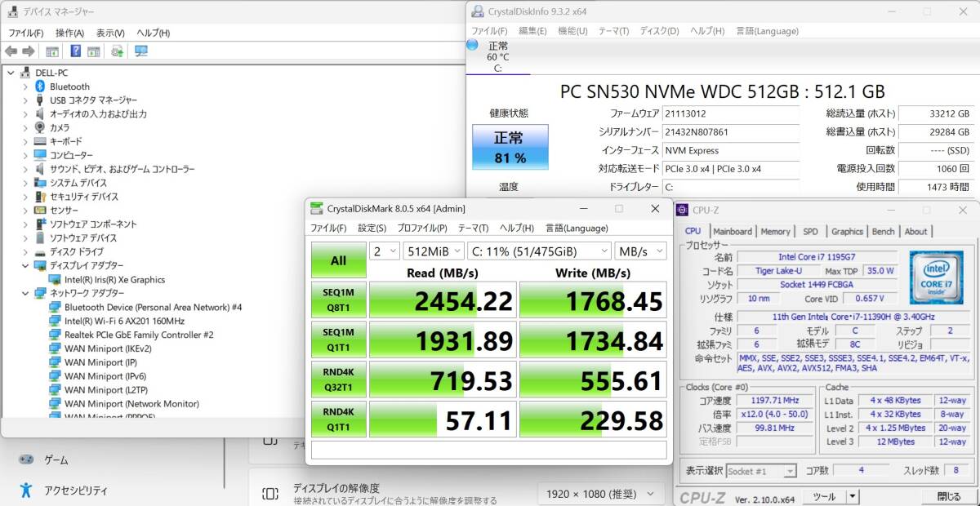
Task: Open 表示(V) menu in Device Manager
Action: tap(110, 33)
